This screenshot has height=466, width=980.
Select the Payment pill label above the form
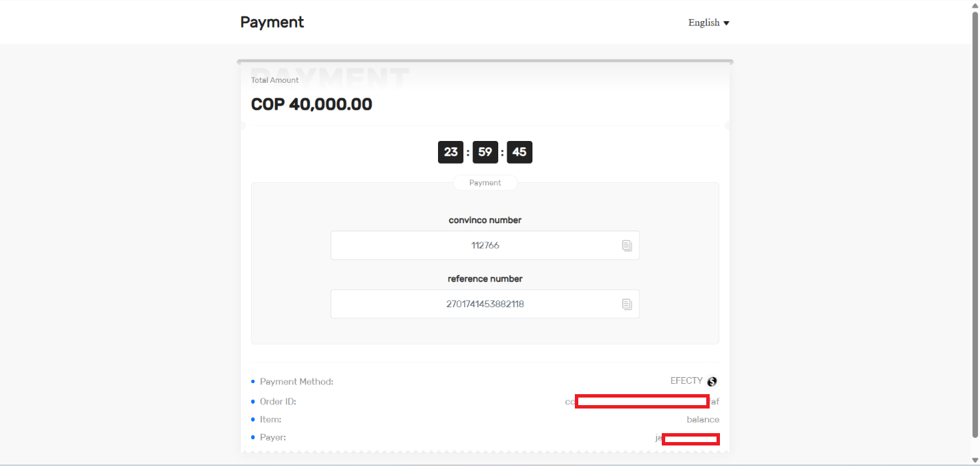[485, 183]
